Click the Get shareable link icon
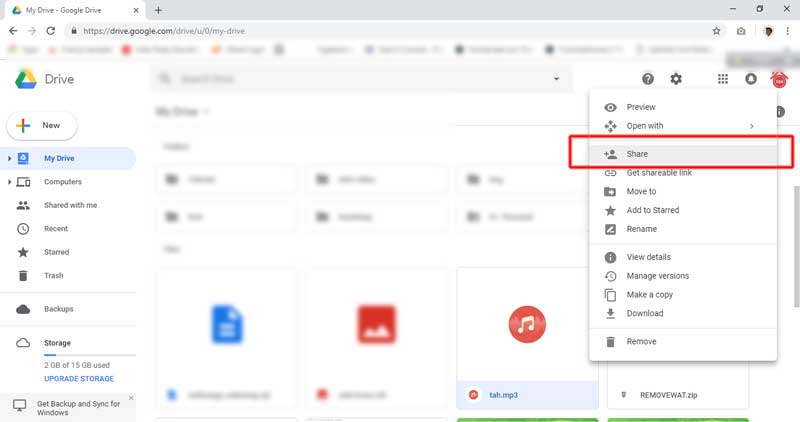The height and width of the screenshot is (422, 800). (610, 173)
